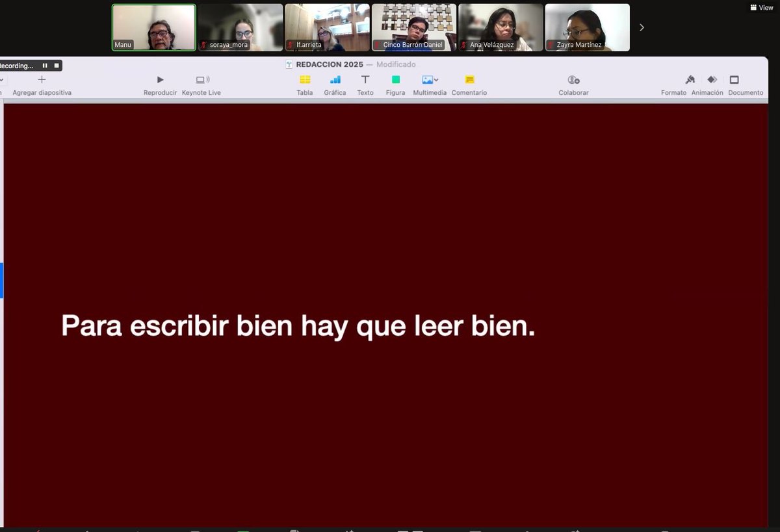This screenshot has width=780, height=532.
Task: Open the Zoom View options
Action: point(761,8)
